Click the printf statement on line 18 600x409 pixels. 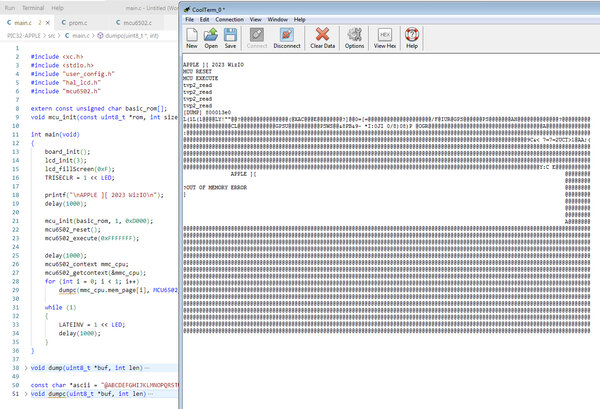tap(104, 195)
